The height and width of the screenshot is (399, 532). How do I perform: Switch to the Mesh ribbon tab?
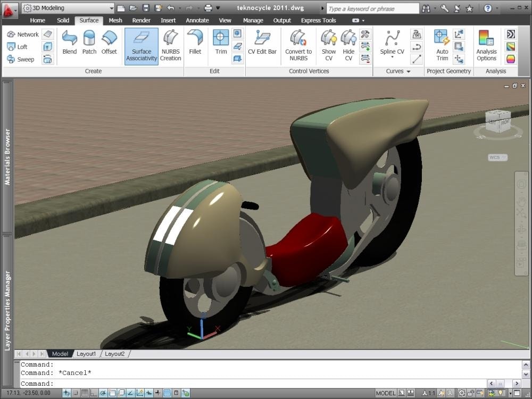click(x=115, y=20)
